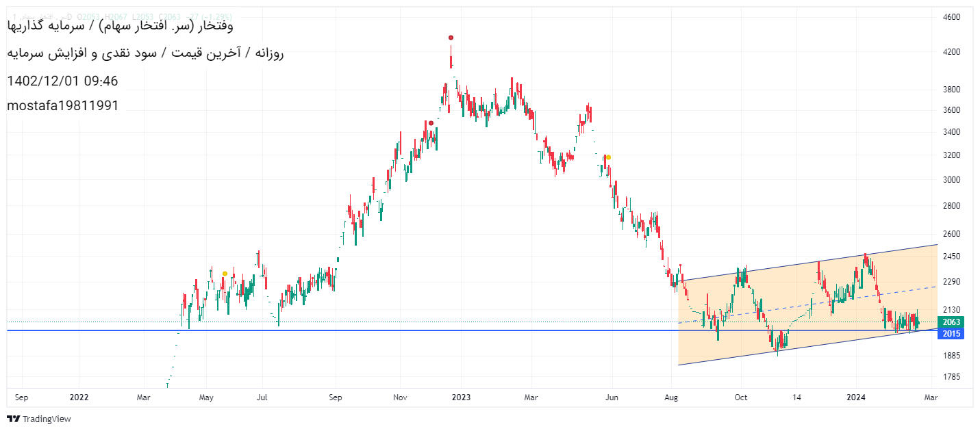Click the 1885 price axis label
Image resolution: width=980 pixels, height=431 pixels.
tap(952, 356)
